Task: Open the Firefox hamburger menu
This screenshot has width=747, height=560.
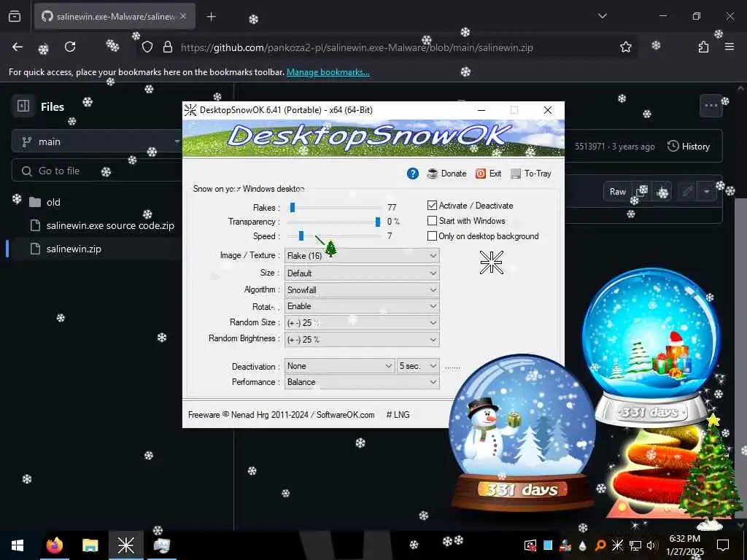Action: (729, 47)
